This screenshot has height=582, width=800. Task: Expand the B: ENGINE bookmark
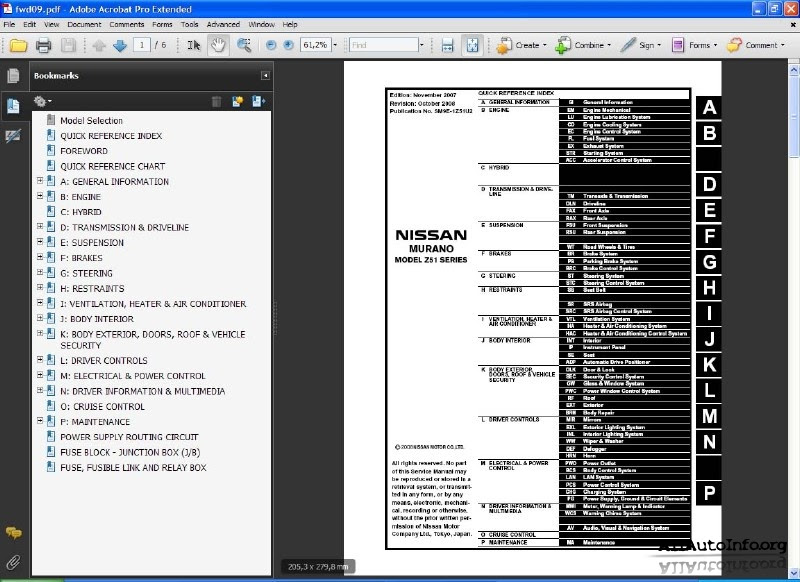(x=40, y=196)
